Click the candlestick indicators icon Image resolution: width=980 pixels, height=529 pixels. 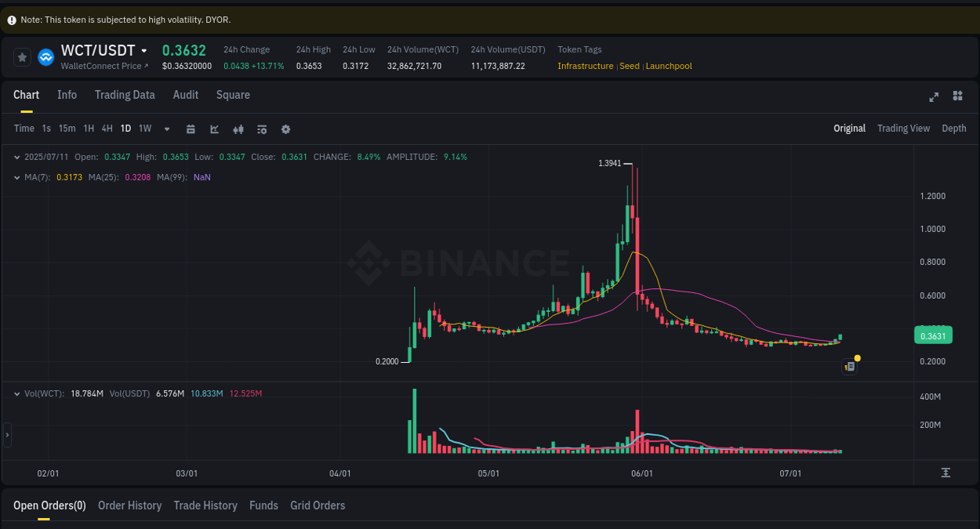pyautogui.click(x=238, y=129)
